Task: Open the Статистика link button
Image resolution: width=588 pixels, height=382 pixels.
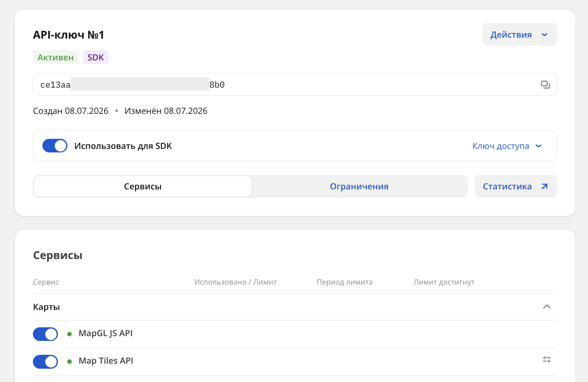Action: (516, 187)
